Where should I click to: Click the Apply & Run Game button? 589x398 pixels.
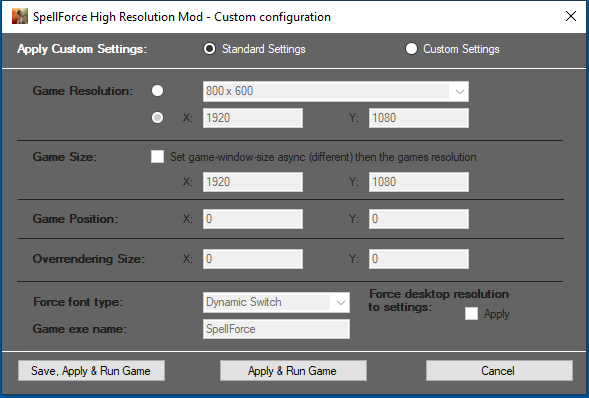click(293, 371)
